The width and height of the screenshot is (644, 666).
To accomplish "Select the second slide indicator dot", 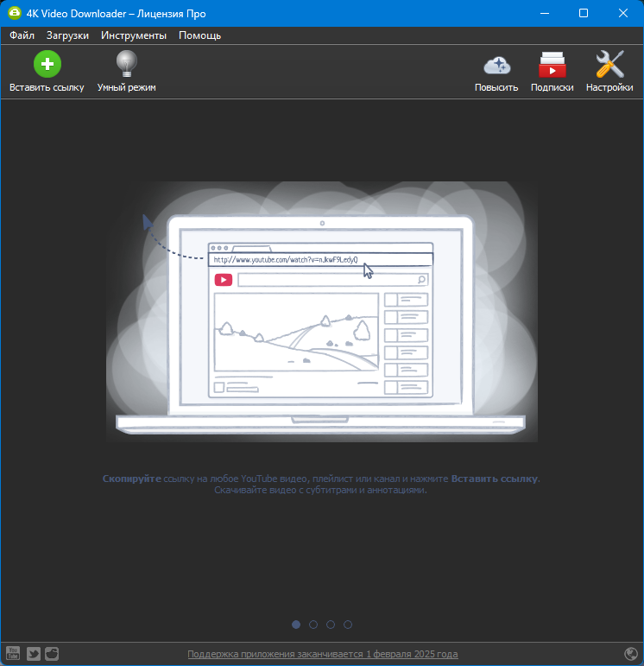I will [x=313, y=625].
